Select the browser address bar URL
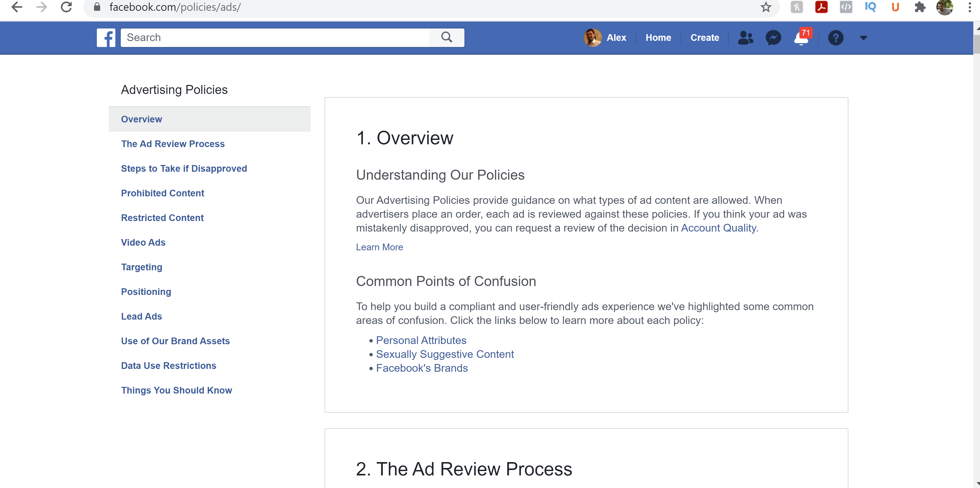This screenshot has width=980, height=488. (x=175, y=7)
